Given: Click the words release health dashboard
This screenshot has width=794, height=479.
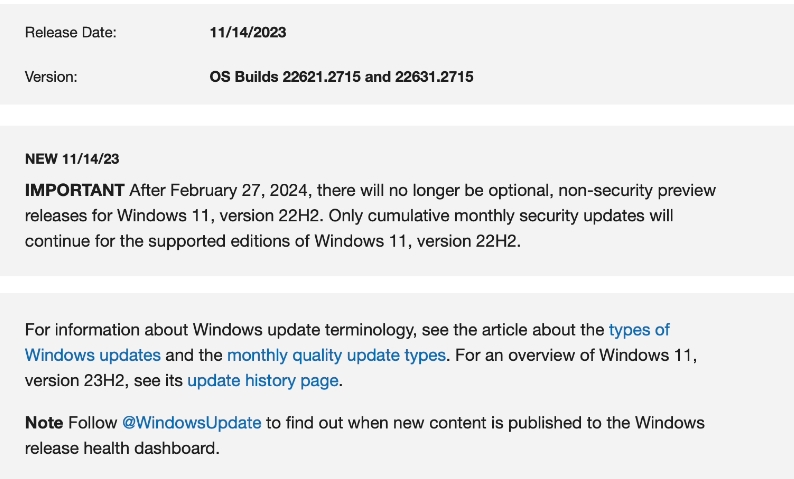Looking at the screenshot, I should pos(122,448).
